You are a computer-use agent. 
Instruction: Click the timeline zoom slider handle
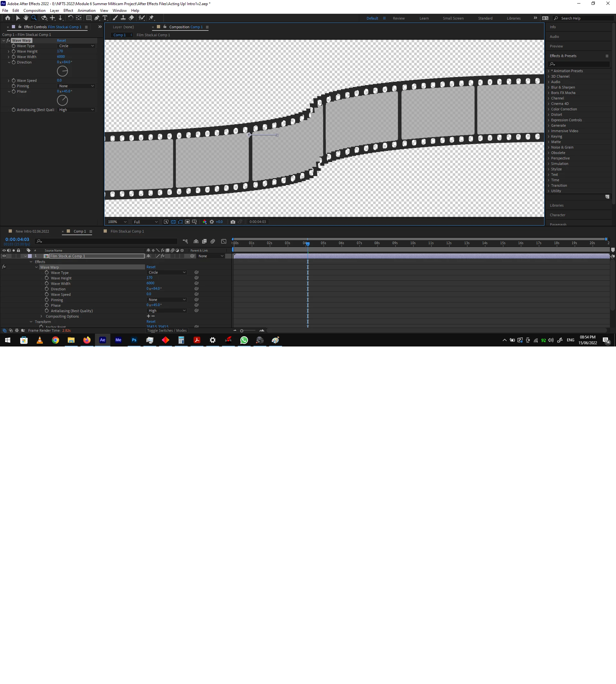pos(242,331)
